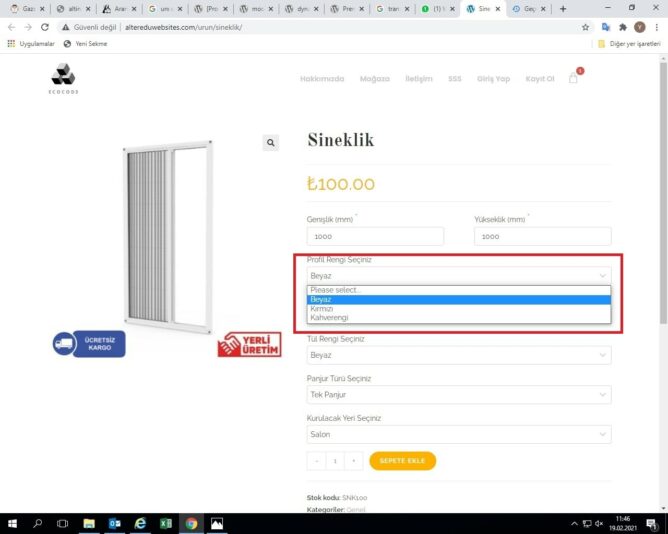Image resolution: width=668 pixels, height=534 pixels.
Task: Expand the Panjur Türü Seçiniz dropdown
Action: coord(459,395)
